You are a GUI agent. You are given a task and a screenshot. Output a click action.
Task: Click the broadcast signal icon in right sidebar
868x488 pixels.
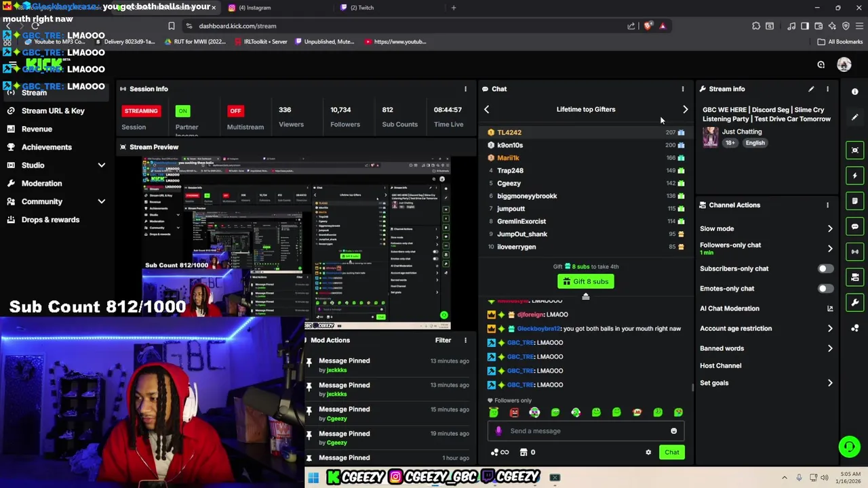click(855, 251)
